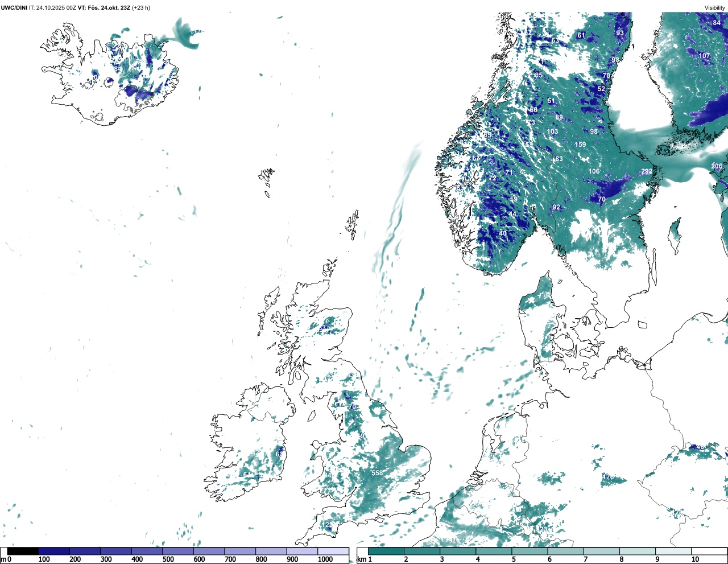Click the '52' value over Sweden
This screenshot has height=564, width=728.
click(x=601, y=89)
